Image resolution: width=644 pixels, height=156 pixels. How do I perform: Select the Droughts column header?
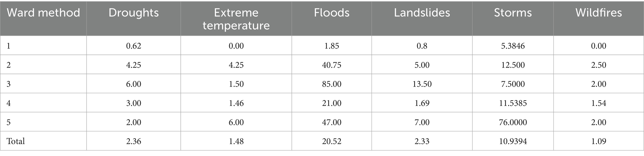tap(134, 13)
